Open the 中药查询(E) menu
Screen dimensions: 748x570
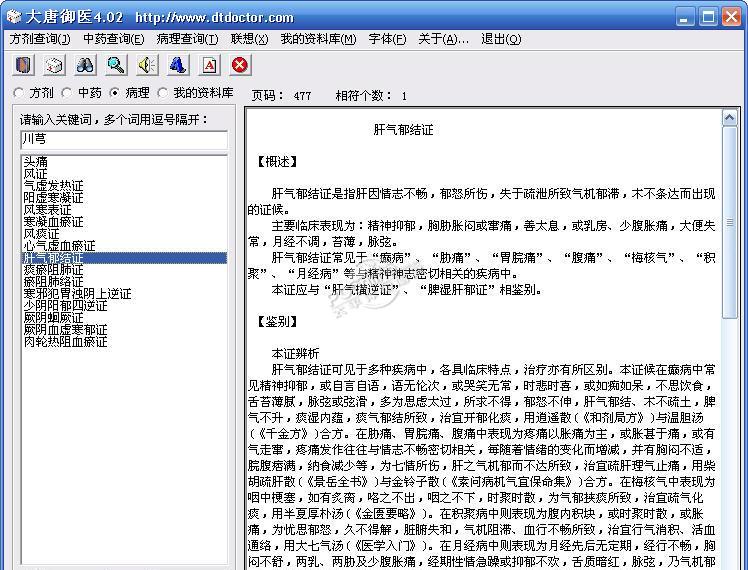(113, 39)
